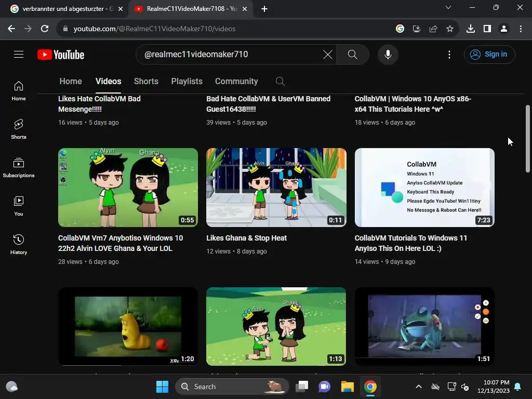Click the address bar URL
Image resolution: width=532 pixels, height=399 pixels.
tap(154, 29)
